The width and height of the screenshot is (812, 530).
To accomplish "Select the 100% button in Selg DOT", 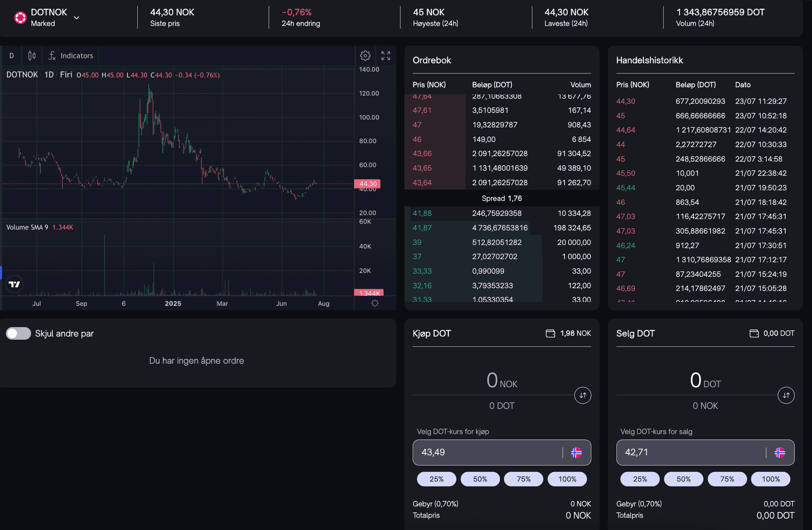I will (x=770, y=479).
